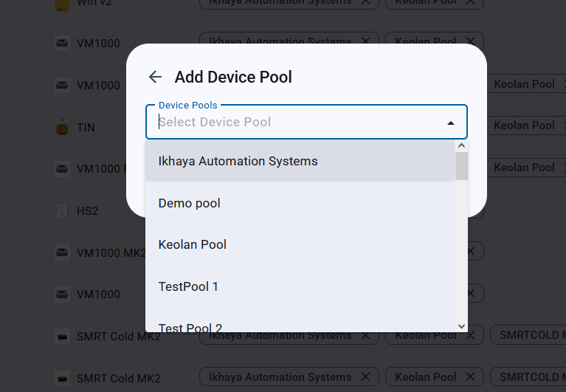Click the HS2 device name
The width and height of the screenshot is (566, 392).
pos(87,211)
